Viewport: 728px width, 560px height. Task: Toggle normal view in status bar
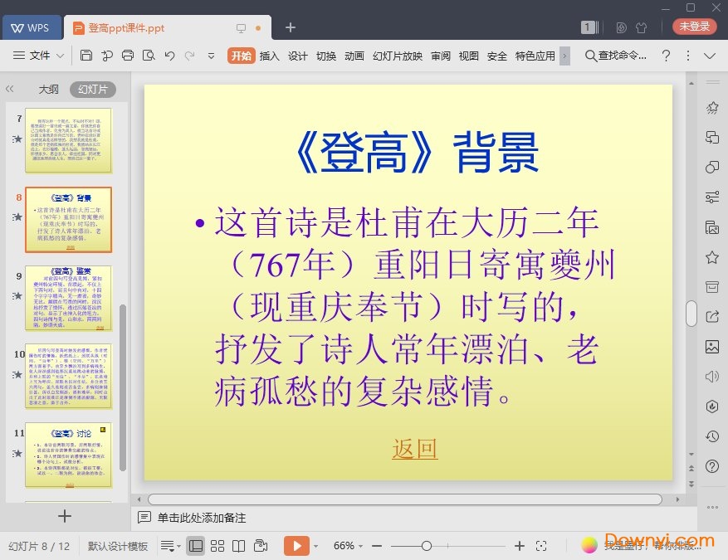[x=196, y=546]
